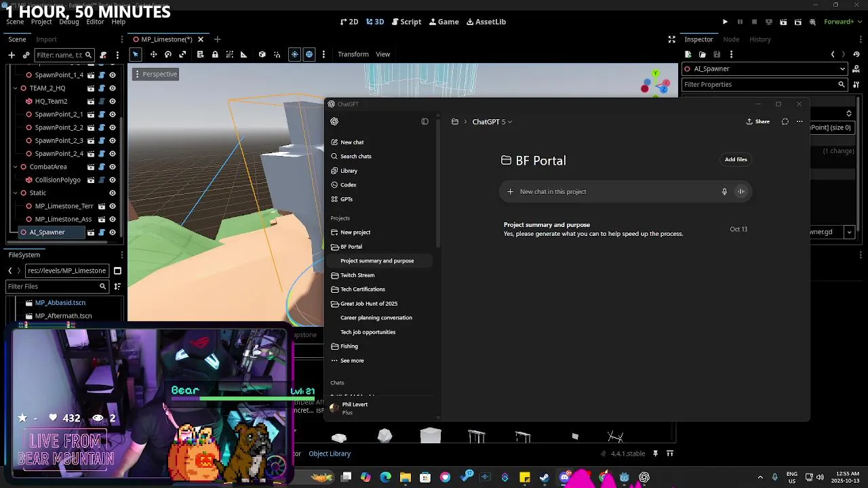Select the Scale Mode tool
The image size is (868, 488).
click(x=182, y=54)
